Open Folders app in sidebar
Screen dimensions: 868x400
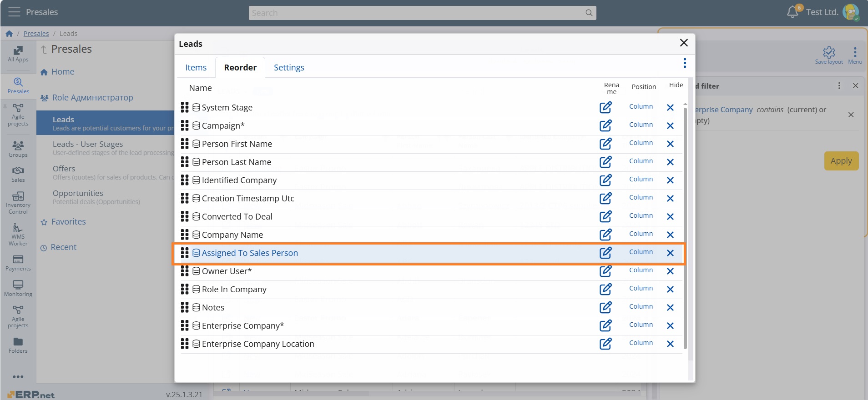click(18, 345)
